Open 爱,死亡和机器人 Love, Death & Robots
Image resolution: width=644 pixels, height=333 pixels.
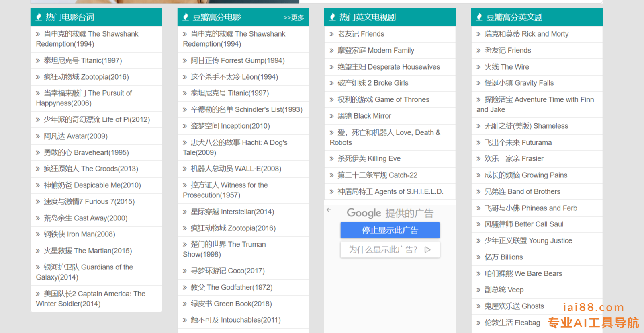[385, 137]
